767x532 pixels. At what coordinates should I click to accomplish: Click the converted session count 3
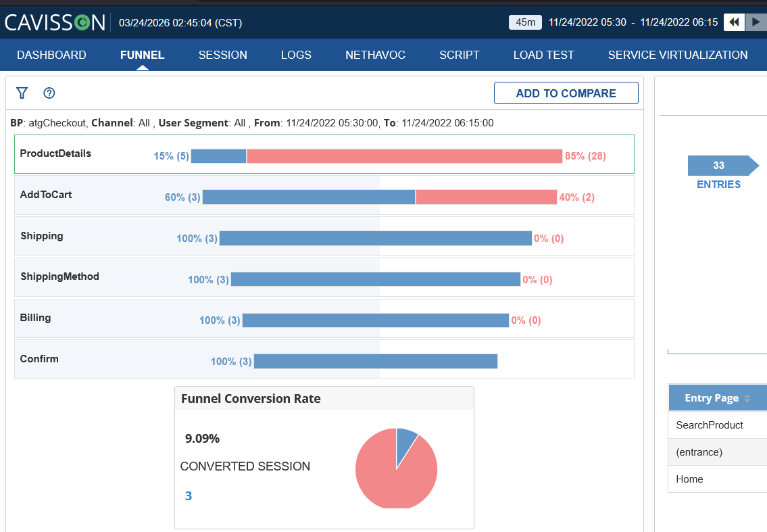click(189, 495)
